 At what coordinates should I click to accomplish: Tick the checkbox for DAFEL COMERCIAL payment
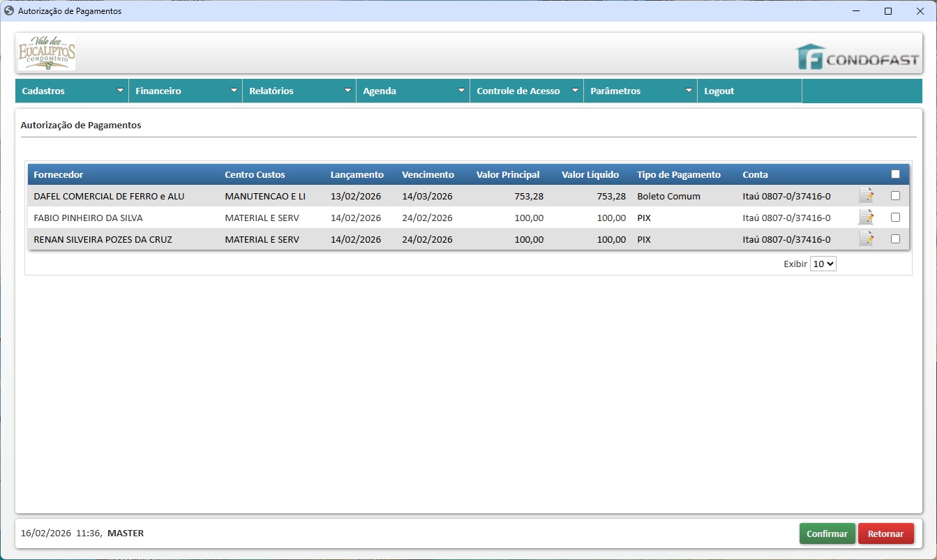tap(895, 196)
